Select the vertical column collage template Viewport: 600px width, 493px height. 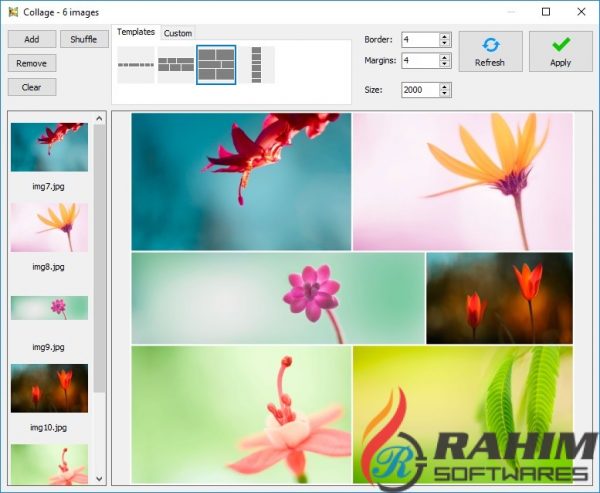tap(256, 65)
